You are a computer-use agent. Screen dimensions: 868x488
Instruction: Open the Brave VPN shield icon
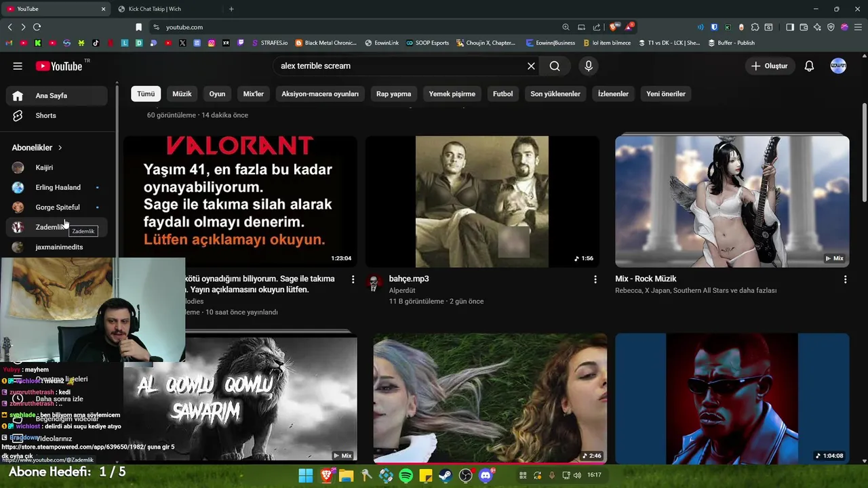pos(831,27)
